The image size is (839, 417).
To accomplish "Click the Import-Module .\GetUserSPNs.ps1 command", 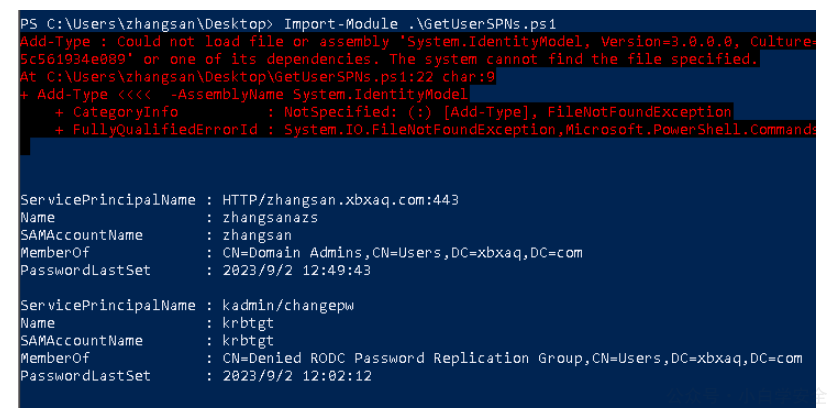I will (420, 25).
